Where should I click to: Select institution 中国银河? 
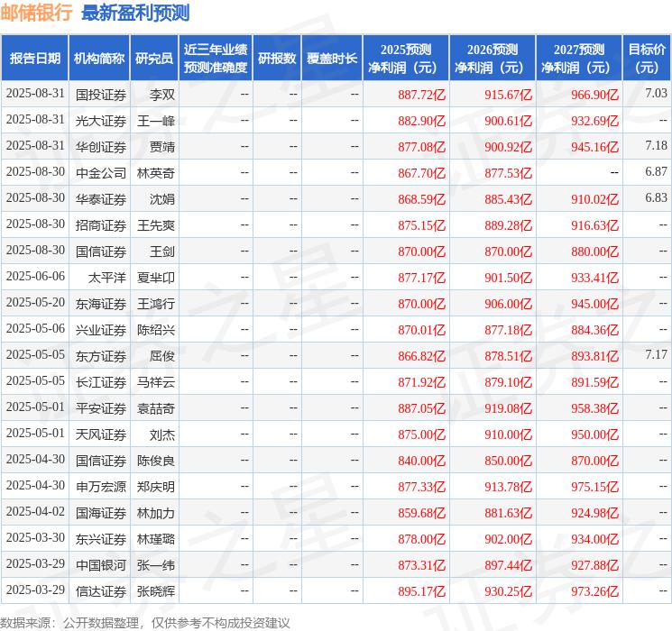point(101,565)
